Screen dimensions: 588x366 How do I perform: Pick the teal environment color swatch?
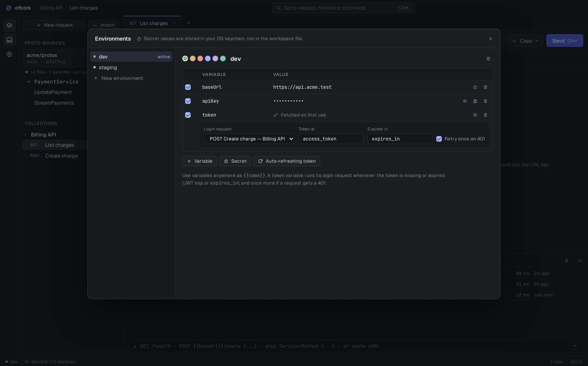click(x=223, y=58)
